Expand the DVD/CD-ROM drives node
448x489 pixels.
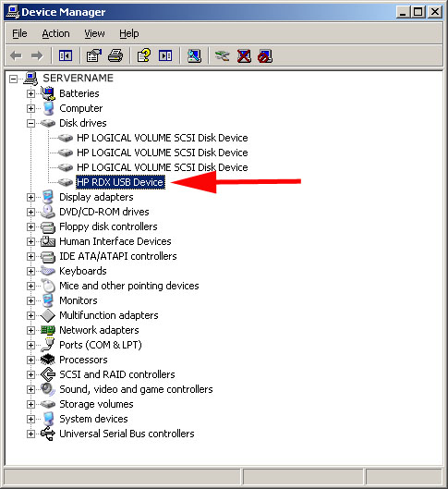click(x=30, y=212)
